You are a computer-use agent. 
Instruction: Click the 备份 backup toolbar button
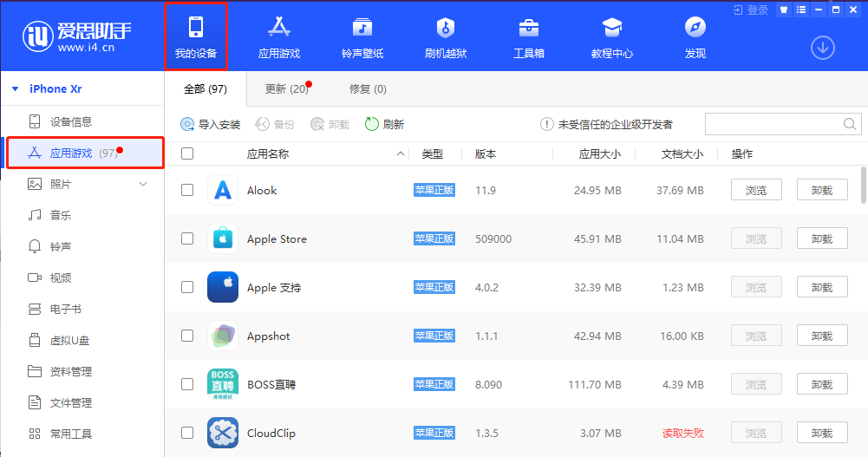coord(275,125)
